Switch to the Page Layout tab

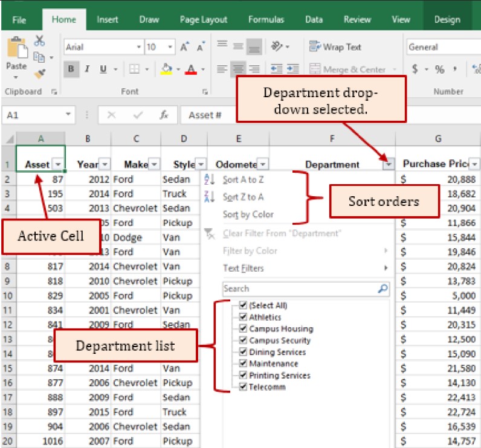[x=204, y=19]
